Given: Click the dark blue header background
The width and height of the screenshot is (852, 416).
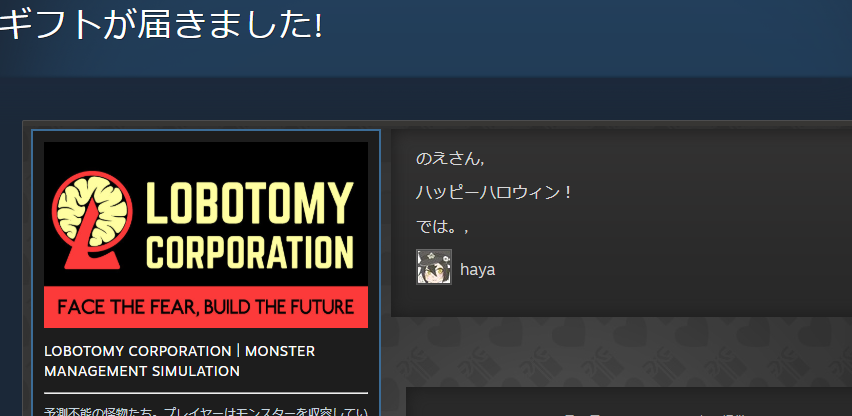Looking at the screenshot, I should coord(543,38).
